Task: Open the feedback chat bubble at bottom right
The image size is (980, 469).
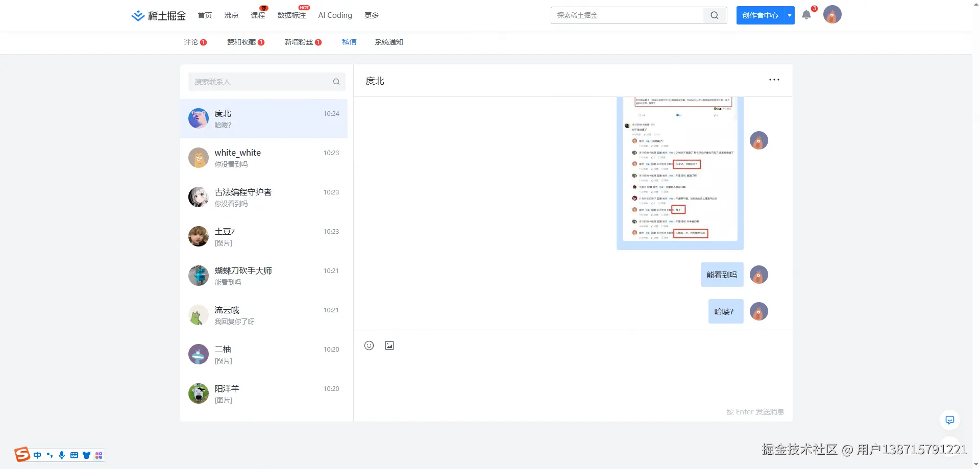Action: (x=949, y=419)
